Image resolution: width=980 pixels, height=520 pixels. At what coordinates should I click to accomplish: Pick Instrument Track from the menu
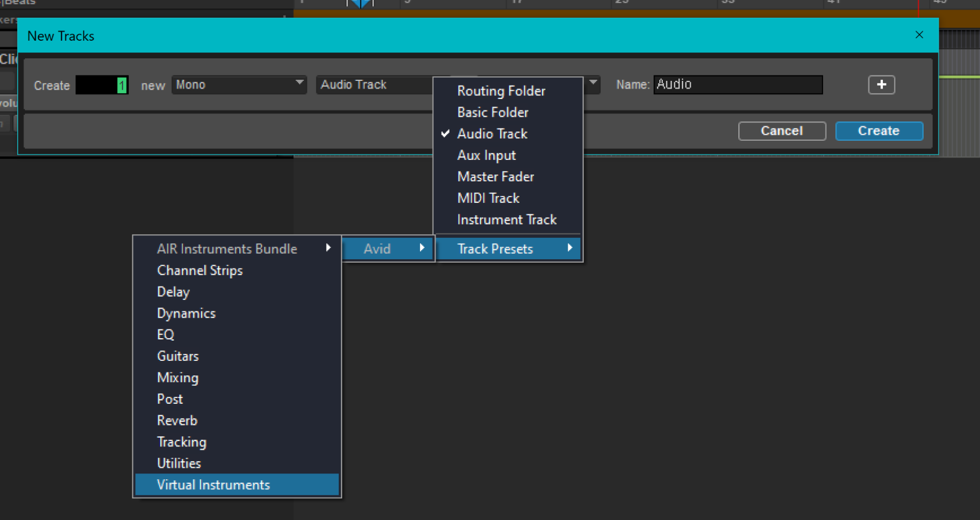coord(507,220)
